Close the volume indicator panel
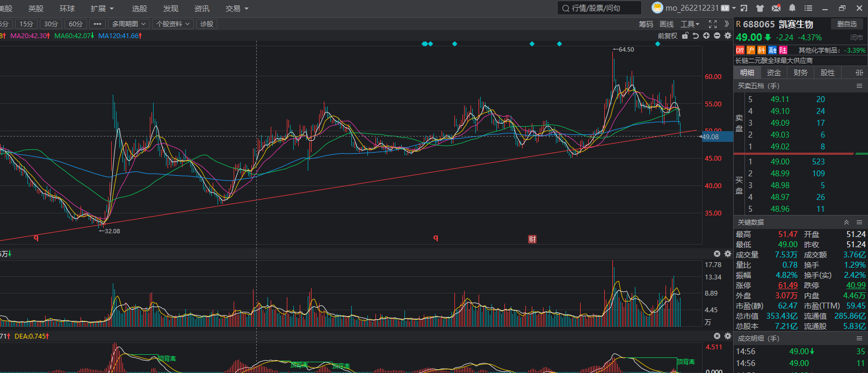 click(717, 254)
